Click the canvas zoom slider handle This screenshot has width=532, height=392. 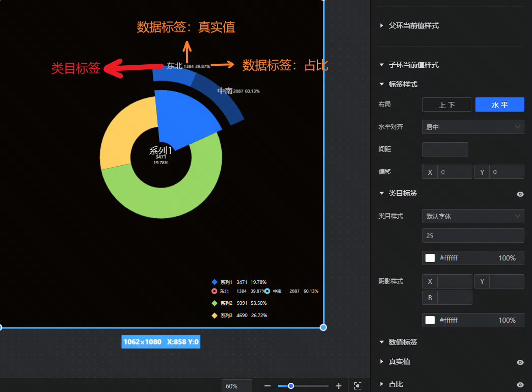[x=291, y=386]
